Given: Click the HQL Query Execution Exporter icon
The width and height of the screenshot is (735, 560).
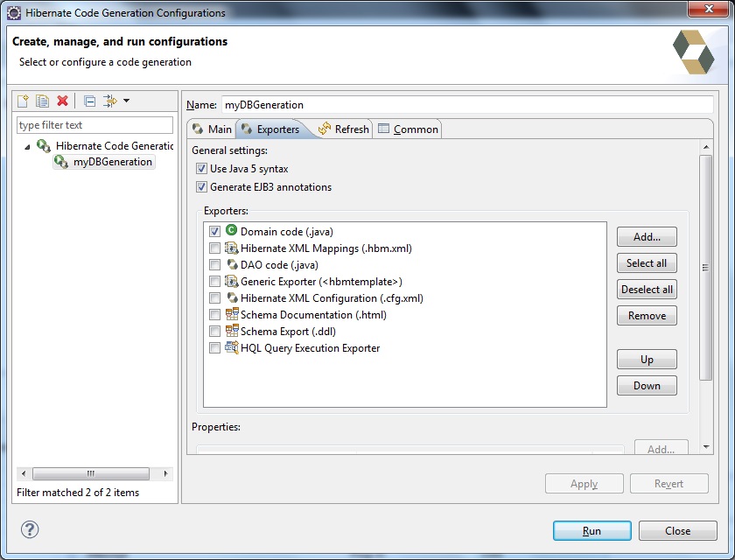Looking at the screenshot, I should tap(232, 347).
